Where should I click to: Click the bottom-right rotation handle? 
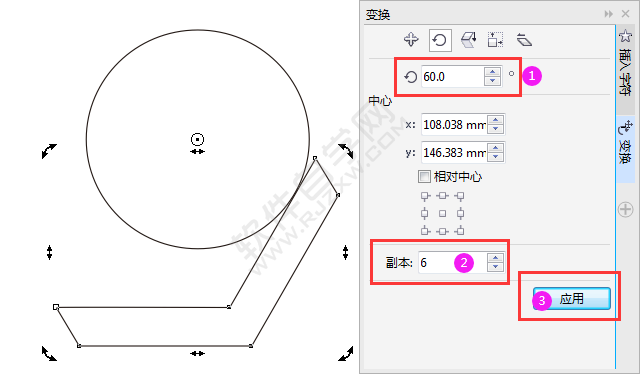(x=346, y=354)
